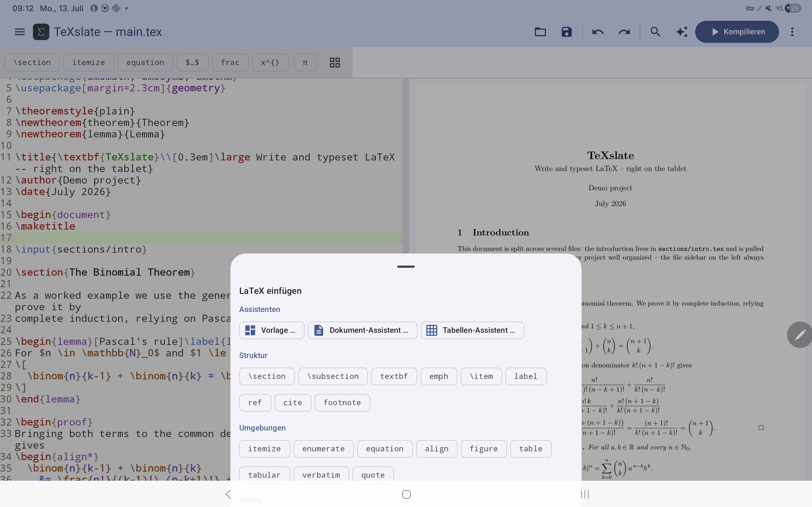This screenshot has width=812, height=507.
Task: Click the Introduction heading in the preview
Action: pos(501,232)
